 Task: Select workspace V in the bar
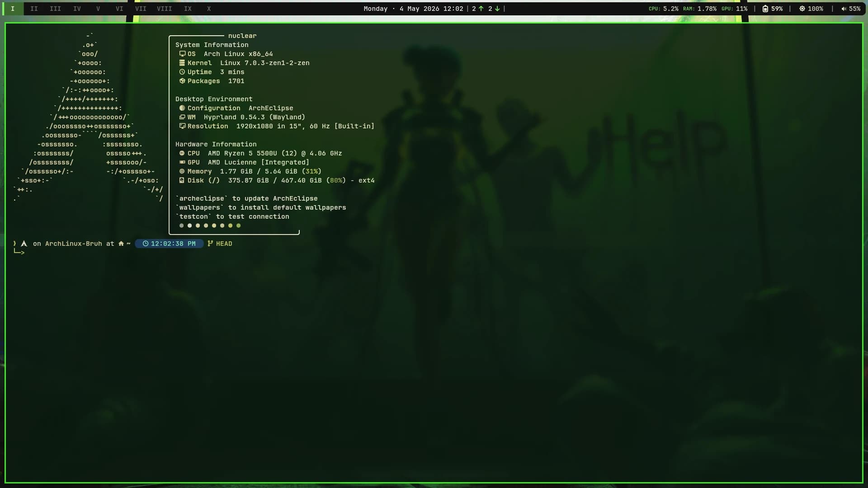click(98, 9)
